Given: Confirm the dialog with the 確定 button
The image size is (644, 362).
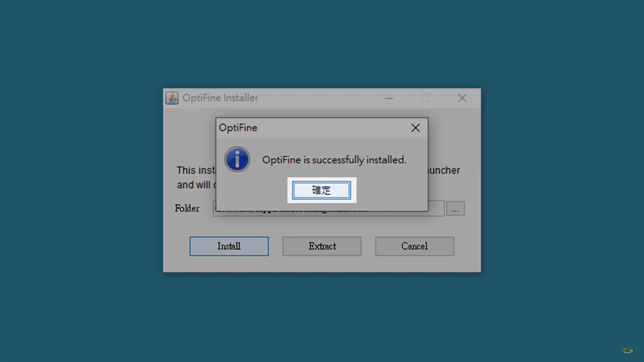Looking at the screenshot, I should point(321,190).
